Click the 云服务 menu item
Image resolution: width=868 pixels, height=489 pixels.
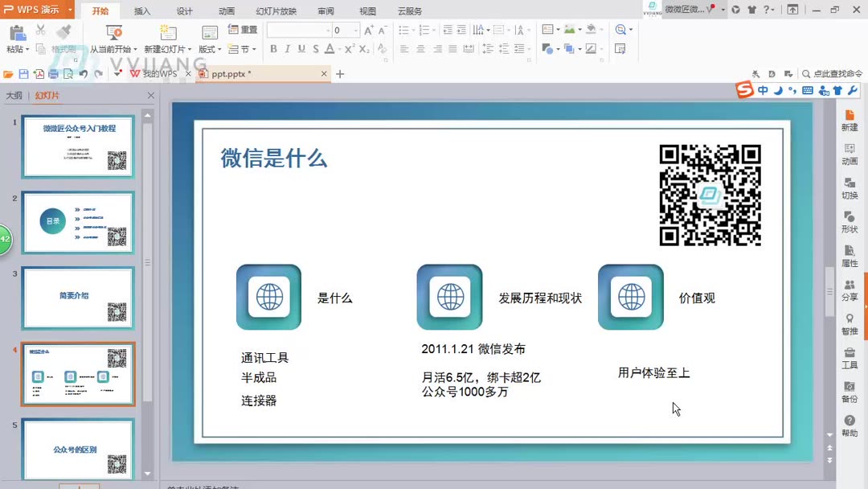(x=412, y=10)
